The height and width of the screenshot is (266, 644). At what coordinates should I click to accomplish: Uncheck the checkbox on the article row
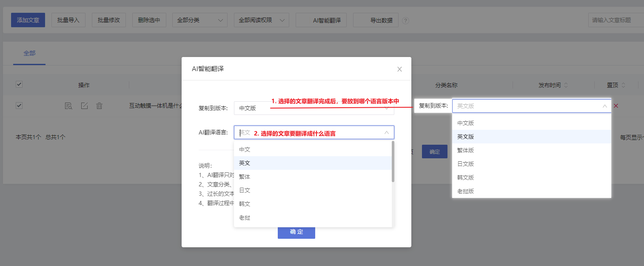pyautogui.click(x=19, y=106)
